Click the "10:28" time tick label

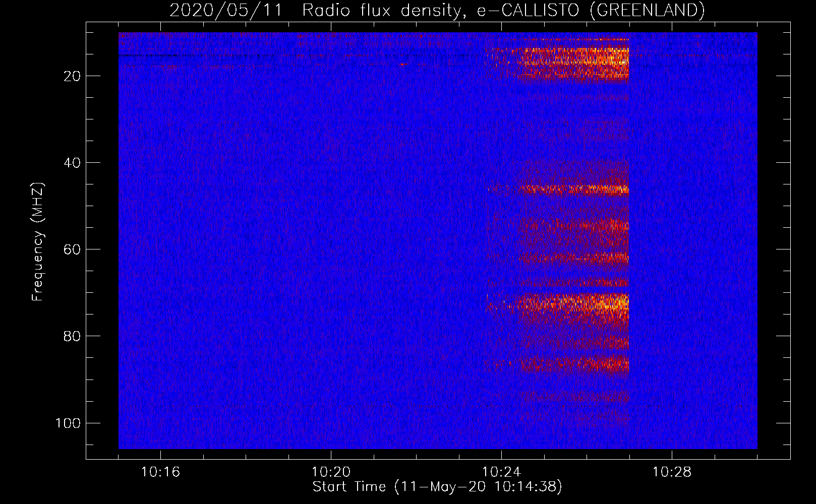pyautogui.click(x=672, y=472)
